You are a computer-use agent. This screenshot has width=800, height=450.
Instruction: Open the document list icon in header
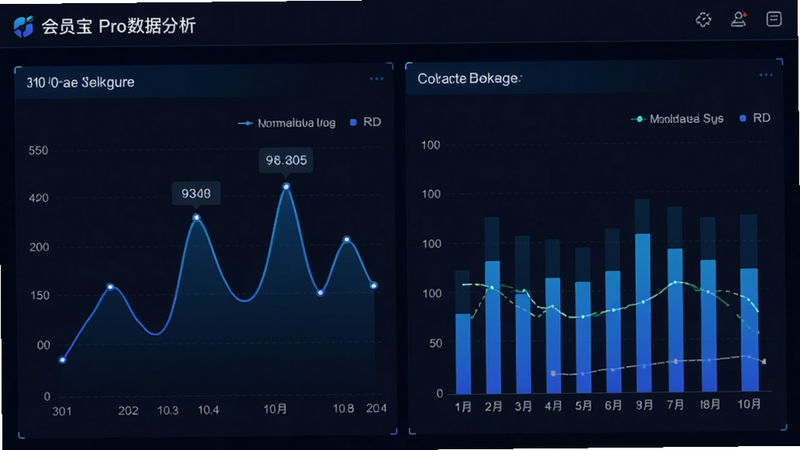point(774,19)
